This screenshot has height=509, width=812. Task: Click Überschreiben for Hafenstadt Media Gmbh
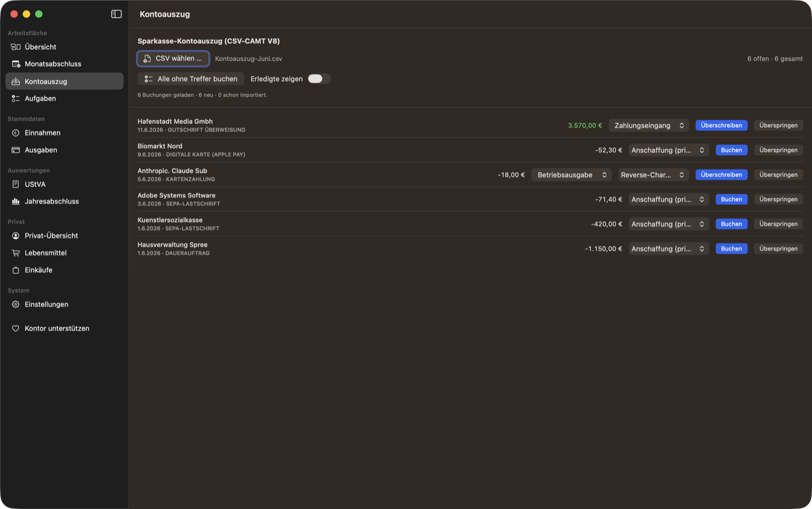click(x=722, y=125)
